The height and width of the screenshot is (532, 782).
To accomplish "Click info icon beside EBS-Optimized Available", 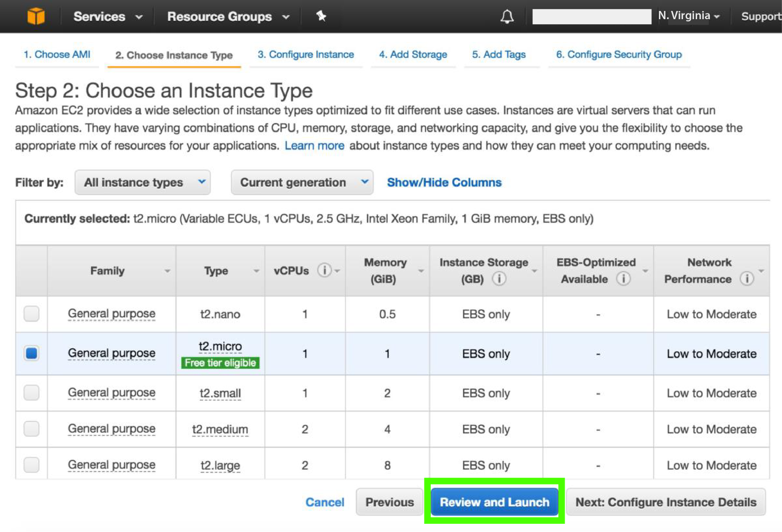I will click(623, 279).
